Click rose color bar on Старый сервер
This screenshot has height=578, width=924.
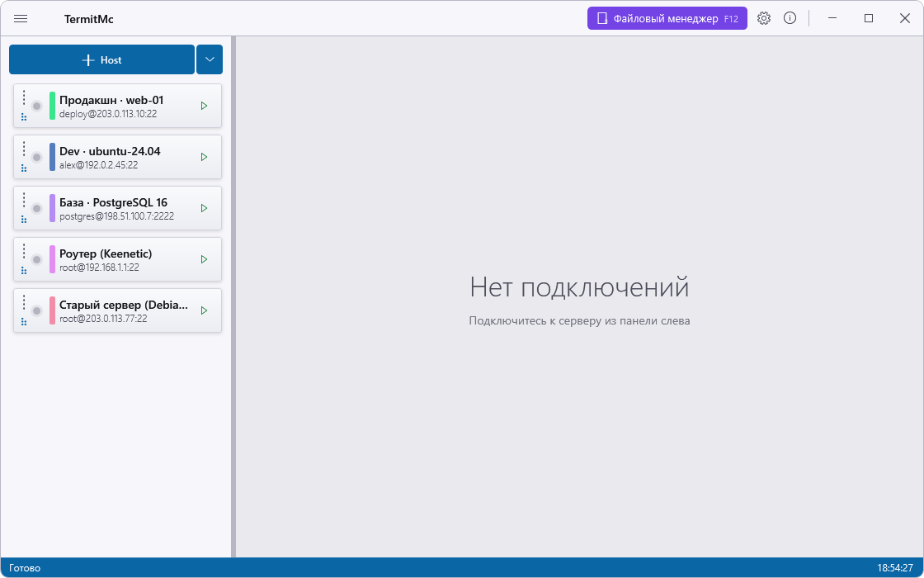53,310
